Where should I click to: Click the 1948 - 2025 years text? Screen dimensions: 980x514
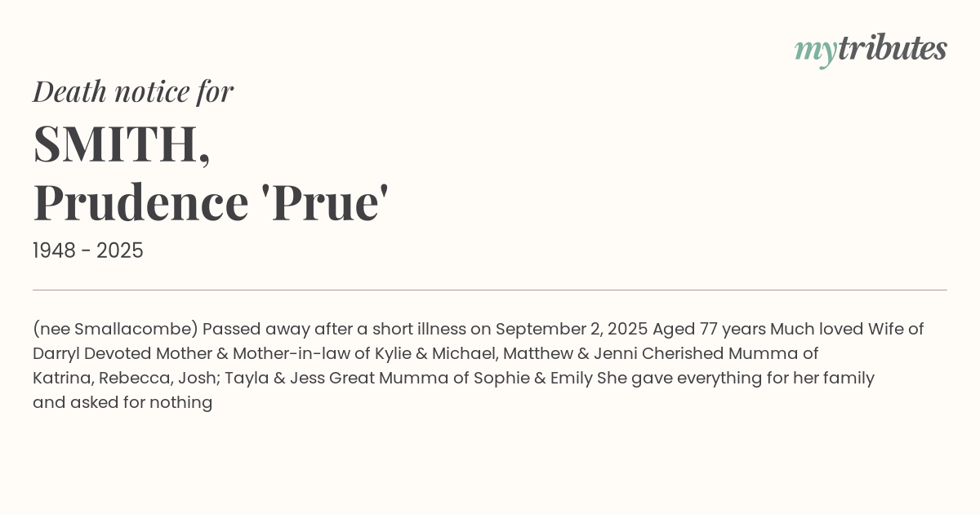coord(88,250)
